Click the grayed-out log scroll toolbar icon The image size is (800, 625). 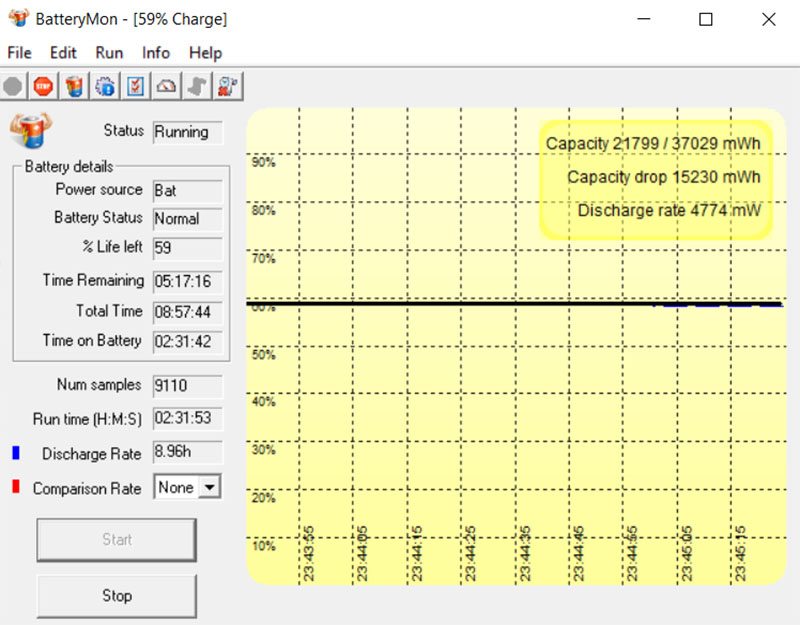197,86
